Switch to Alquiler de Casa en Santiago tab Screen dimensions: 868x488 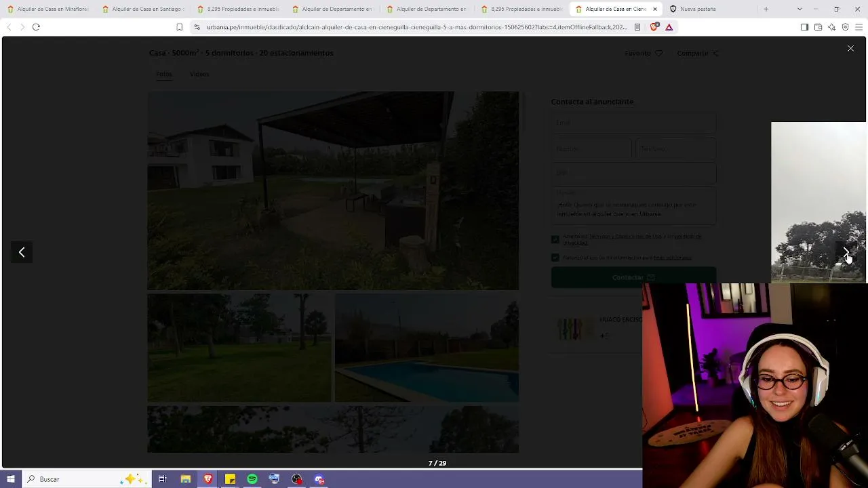[x=143, y=9]
